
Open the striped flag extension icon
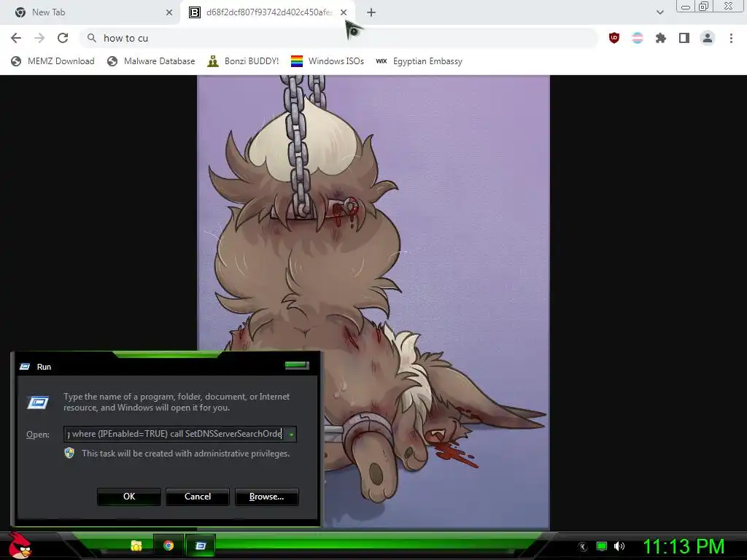point(638,38)
